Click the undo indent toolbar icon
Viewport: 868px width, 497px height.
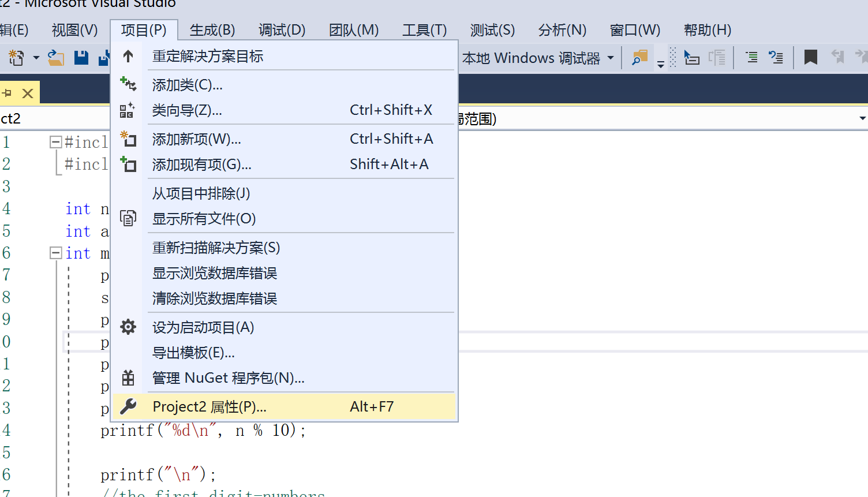(x=776, y=58)
